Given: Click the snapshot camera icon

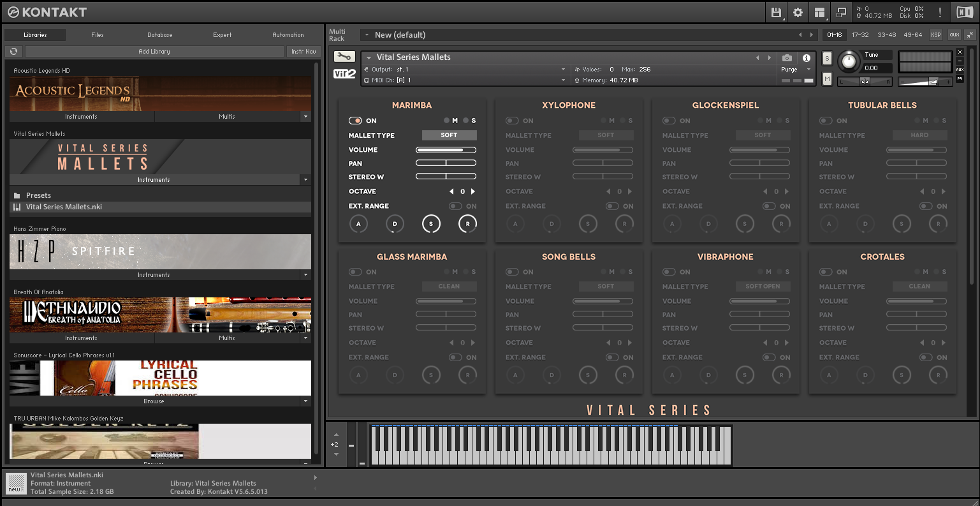Looking at the screenshot, I should [787, 58].
